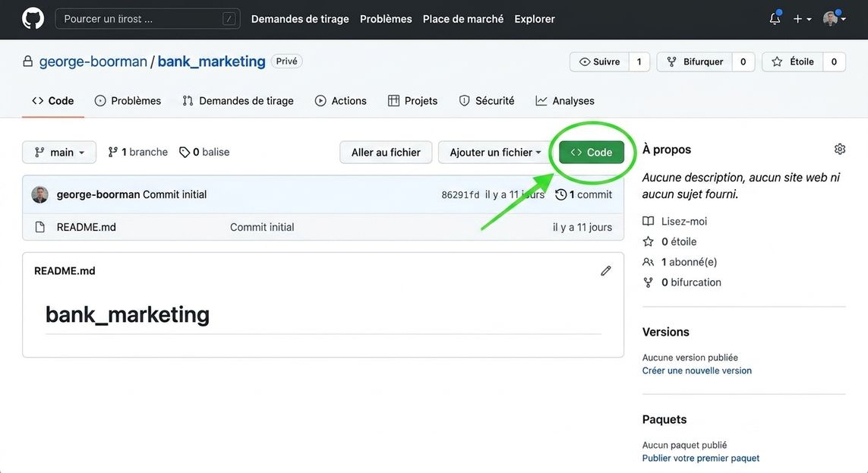Open the Lisez-moi link
This screenshot has height=473, width=868.
click(675, 221)
